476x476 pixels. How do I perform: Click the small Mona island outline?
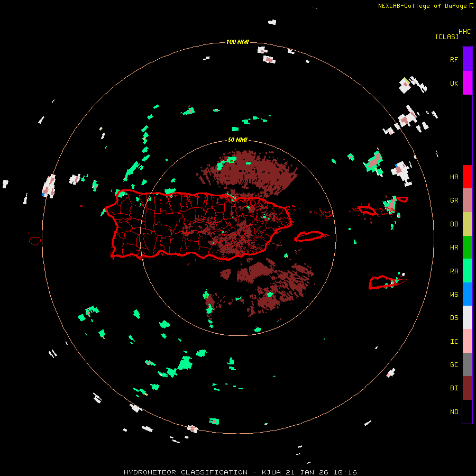(x=34, y=241)
